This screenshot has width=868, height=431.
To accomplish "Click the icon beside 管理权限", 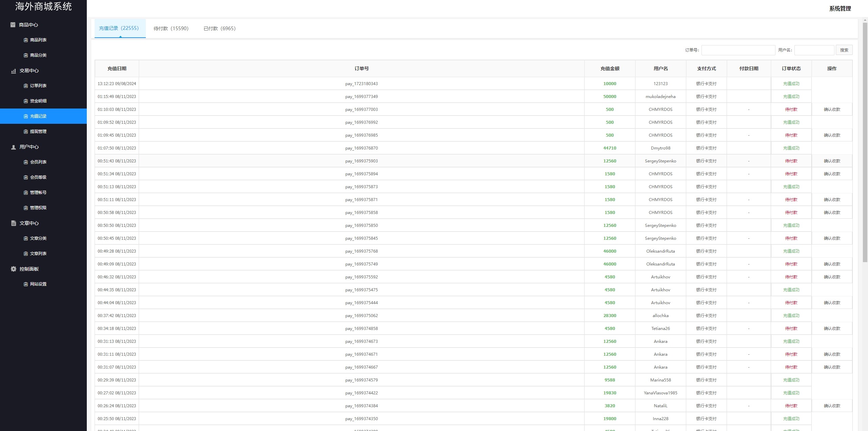I will (26, 208).
